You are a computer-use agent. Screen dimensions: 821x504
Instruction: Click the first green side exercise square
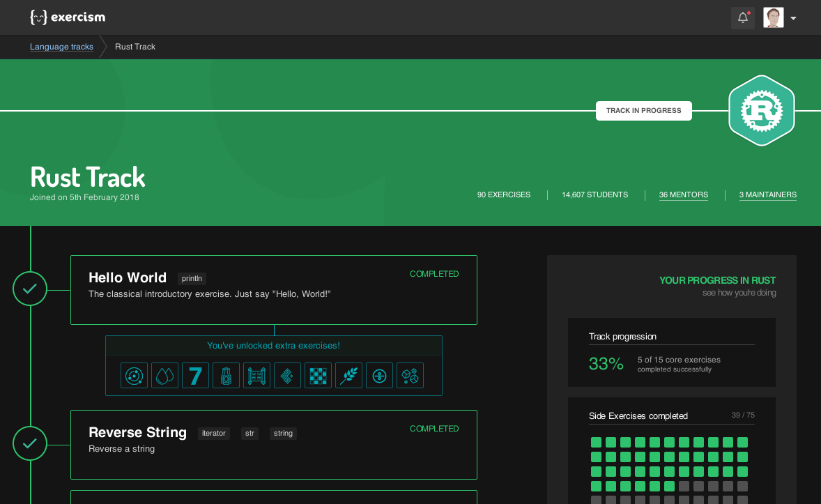(596, 442)
